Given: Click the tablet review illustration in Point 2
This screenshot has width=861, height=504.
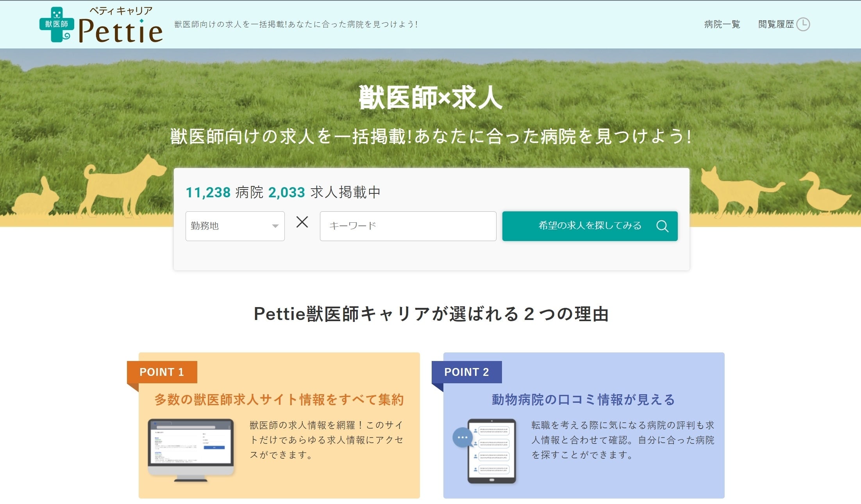Looking at the screenshot, I should [492, 451].
